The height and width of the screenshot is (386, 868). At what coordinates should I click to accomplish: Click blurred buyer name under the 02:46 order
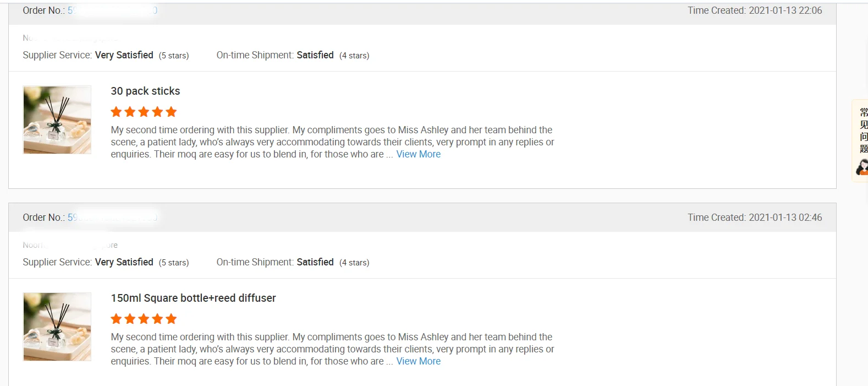(x=70, y=245)
